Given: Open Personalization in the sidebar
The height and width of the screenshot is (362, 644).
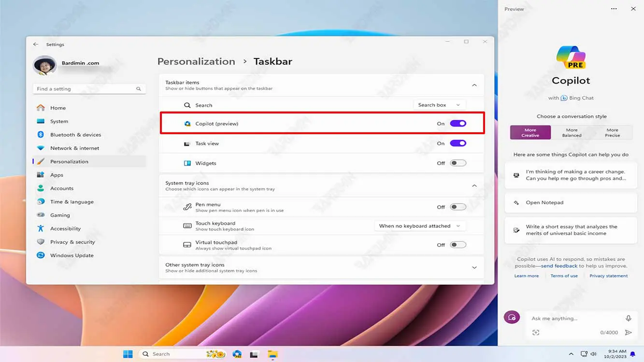Looking at the screenshot, I should [89, 162].
